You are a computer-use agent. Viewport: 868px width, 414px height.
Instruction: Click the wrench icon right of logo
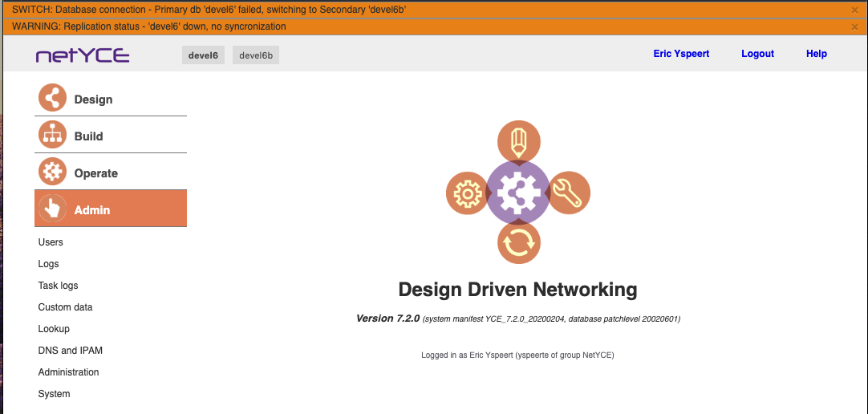(x=569, y=193)
